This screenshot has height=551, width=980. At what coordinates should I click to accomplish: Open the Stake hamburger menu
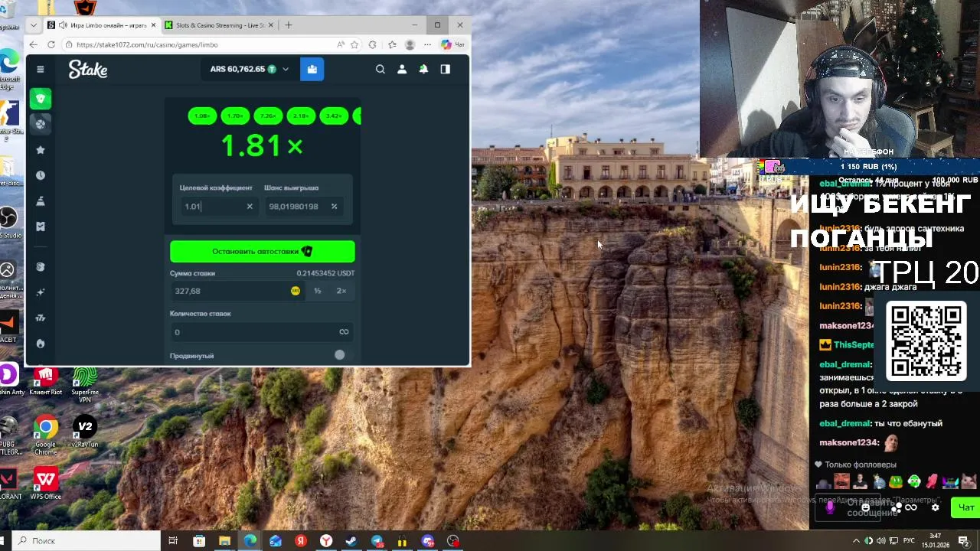(41, 69)
